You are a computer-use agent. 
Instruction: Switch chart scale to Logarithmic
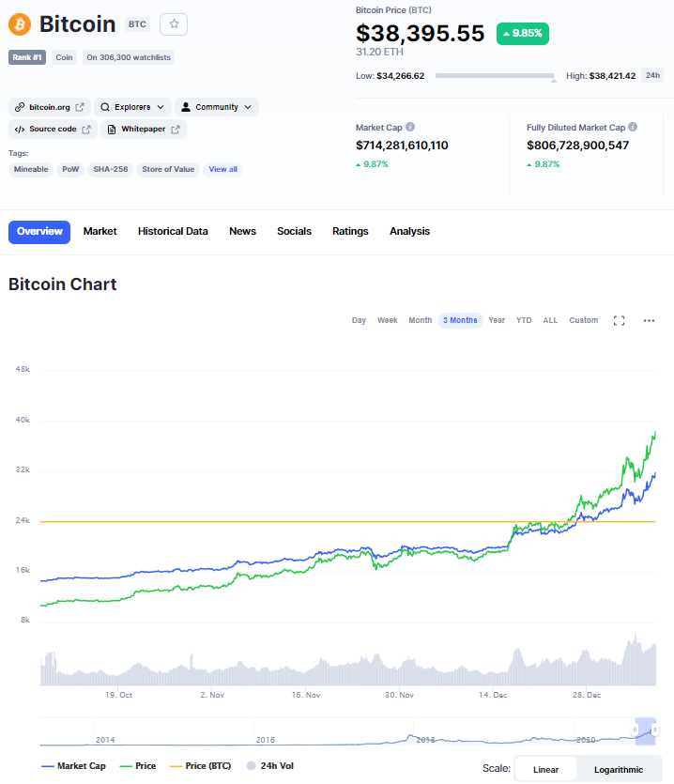tap(619, 770)
